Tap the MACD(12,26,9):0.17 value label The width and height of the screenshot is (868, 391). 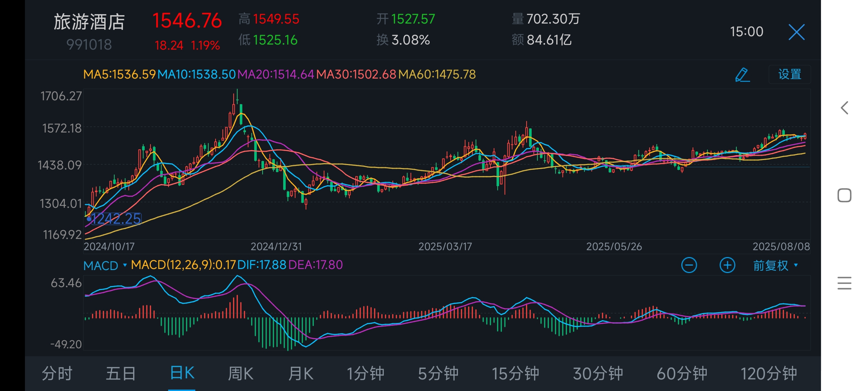coord(183,265)
